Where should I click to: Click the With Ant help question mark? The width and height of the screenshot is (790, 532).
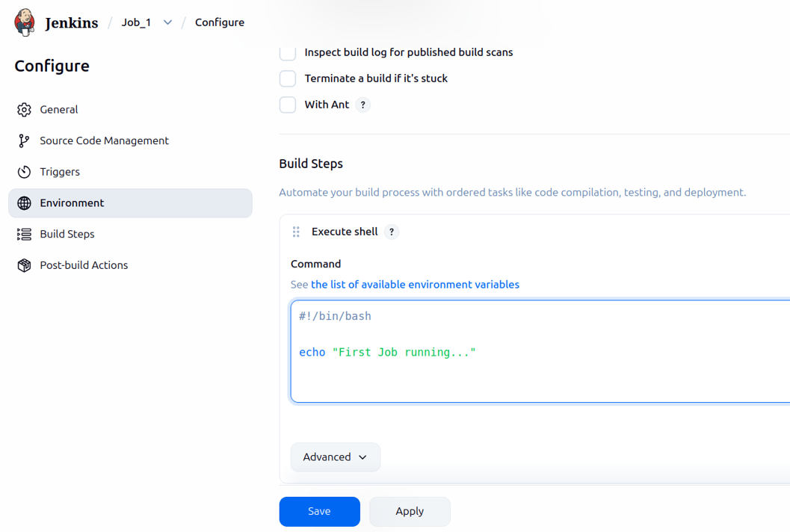(363, 105)
